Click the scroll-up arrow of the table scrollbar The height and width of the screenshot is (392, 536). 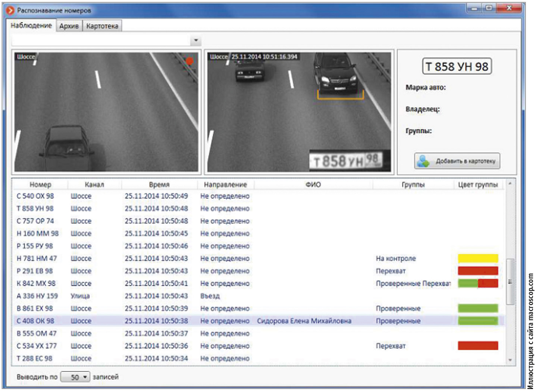click(510, 184)
